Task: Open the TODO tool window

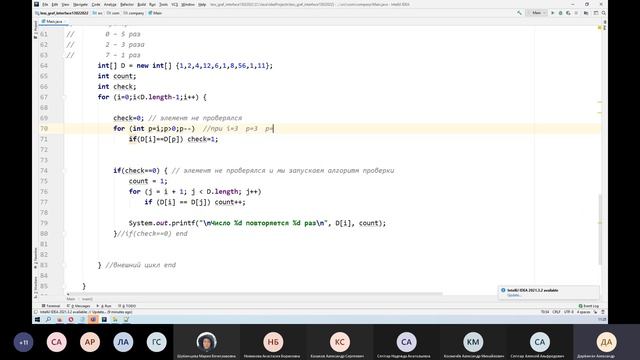Action: pos(127,306)
